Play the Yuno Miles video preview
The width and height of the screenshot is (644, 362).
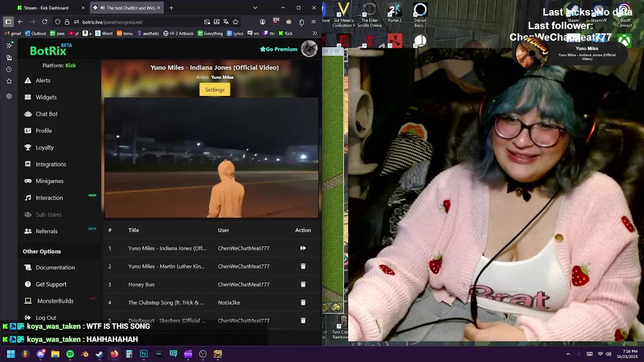point(211,158)
